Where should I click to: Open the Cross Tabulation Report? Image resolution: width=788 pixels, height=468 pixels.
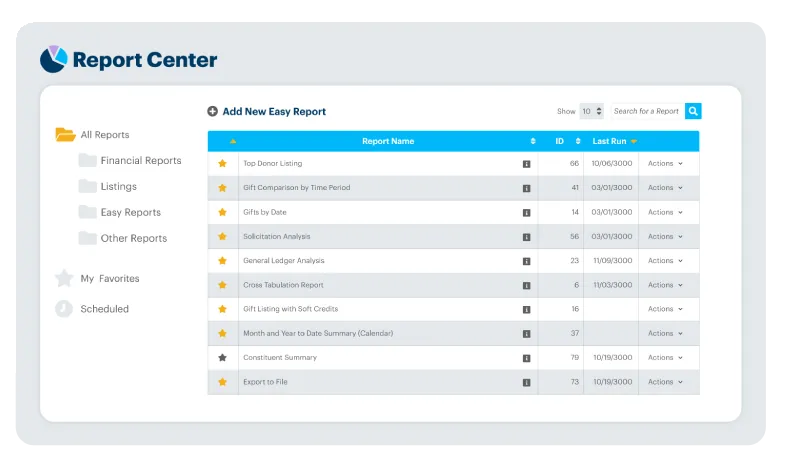(x=283, y=285)
